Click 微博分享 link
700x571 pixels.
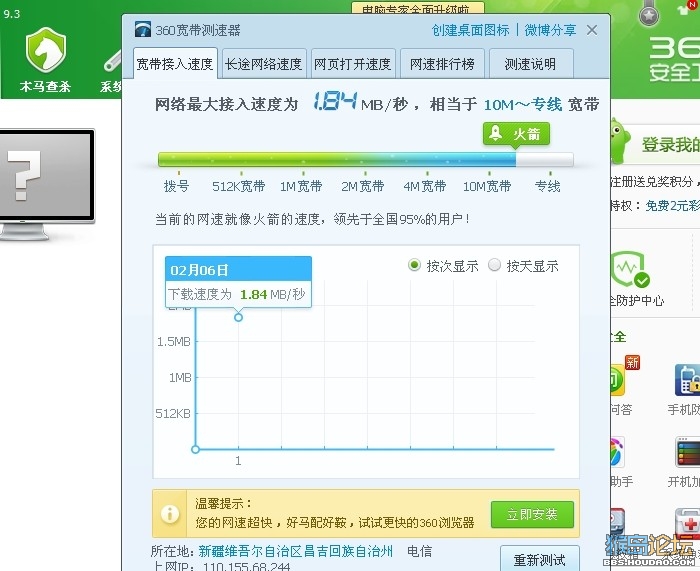(x=550, y=30)
